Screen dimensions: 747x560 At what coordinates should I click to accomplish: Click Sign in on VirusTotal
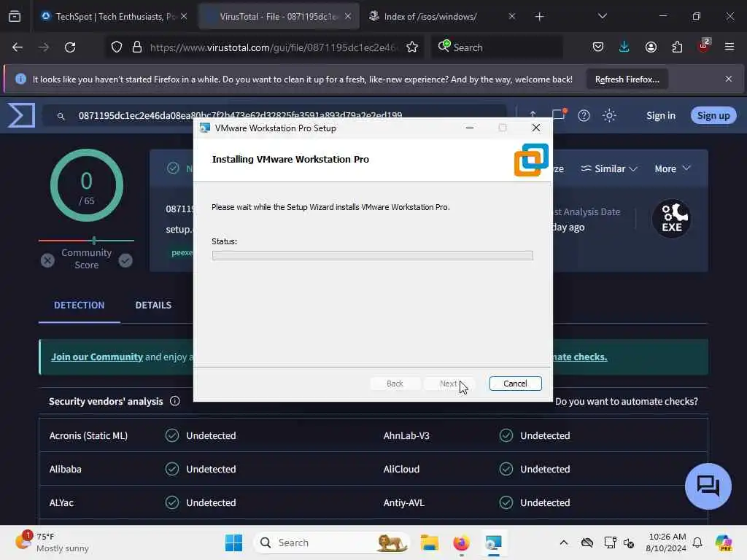point(660,116)
